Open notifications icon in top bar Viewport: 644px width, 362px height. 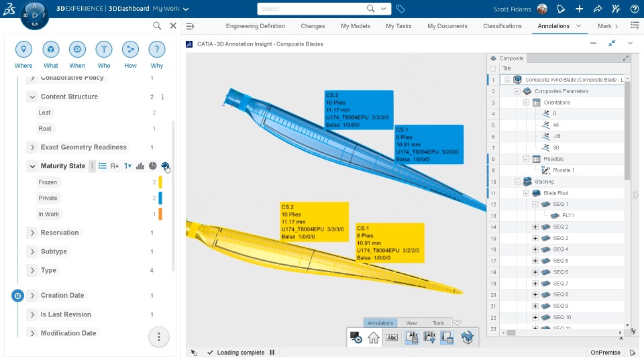561,9
